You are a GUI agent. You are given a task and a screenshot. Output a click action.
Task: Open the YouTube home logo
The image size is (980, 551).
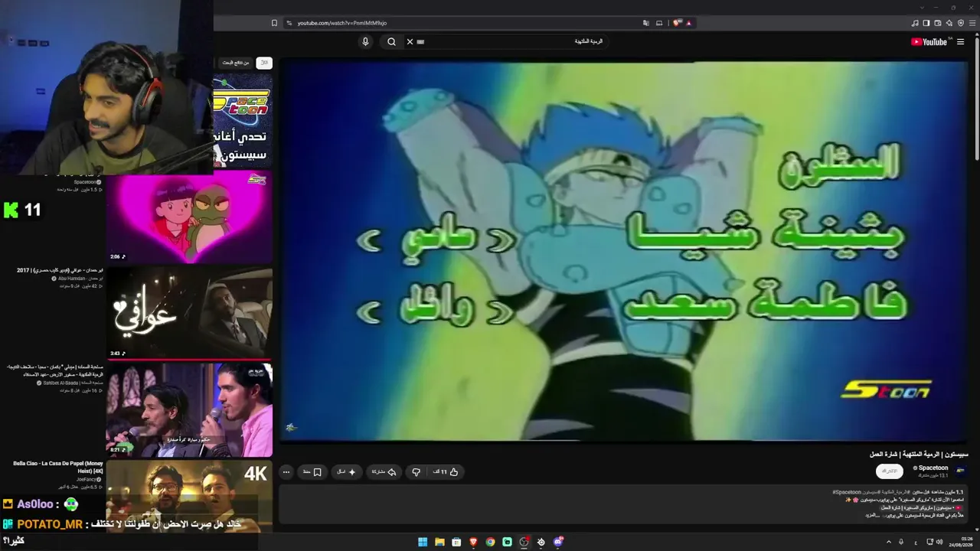click(929, 42)
